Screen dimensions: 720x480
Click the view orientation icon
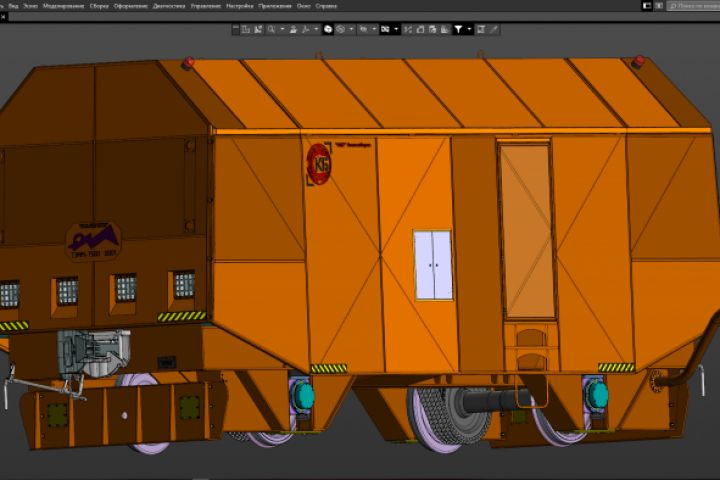363,29
